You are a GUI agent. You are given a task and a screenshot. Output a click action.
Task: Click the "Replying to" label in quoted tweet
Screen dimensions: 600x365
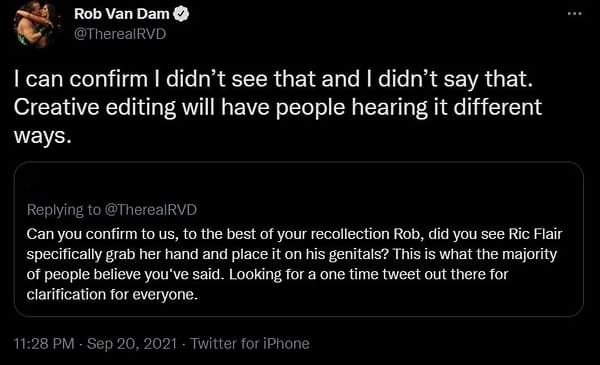tap(64, 210)
